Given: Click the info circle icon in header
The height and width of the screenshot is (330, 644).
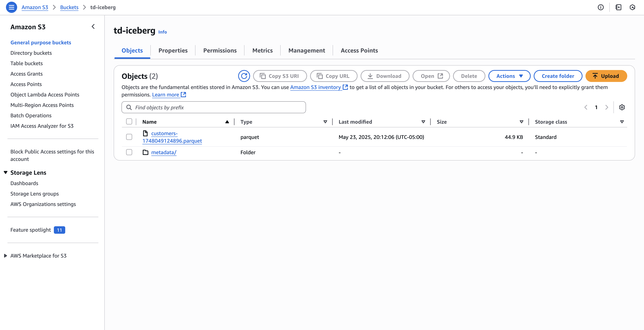Looking at the screenshot, I should (x=601, y=7).
